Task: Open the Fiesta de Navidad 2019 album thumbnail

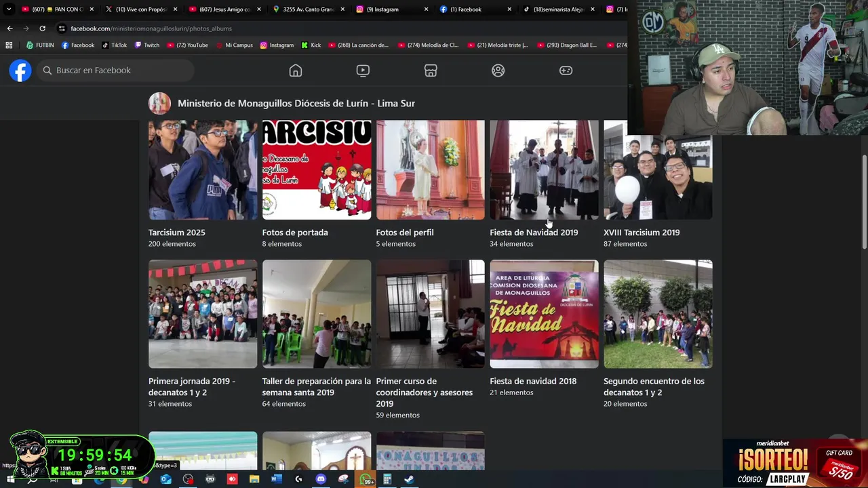Action: (x=545, y=170)
